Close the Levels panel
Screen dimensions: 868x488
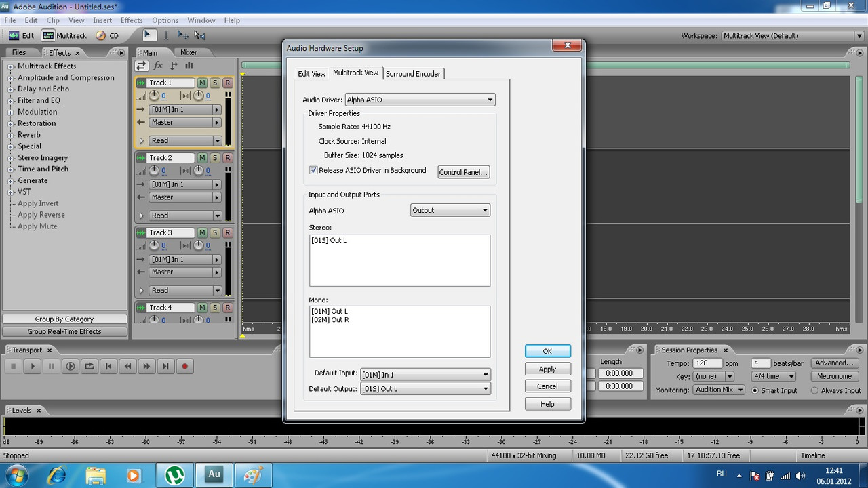click(x=39, y=411)
